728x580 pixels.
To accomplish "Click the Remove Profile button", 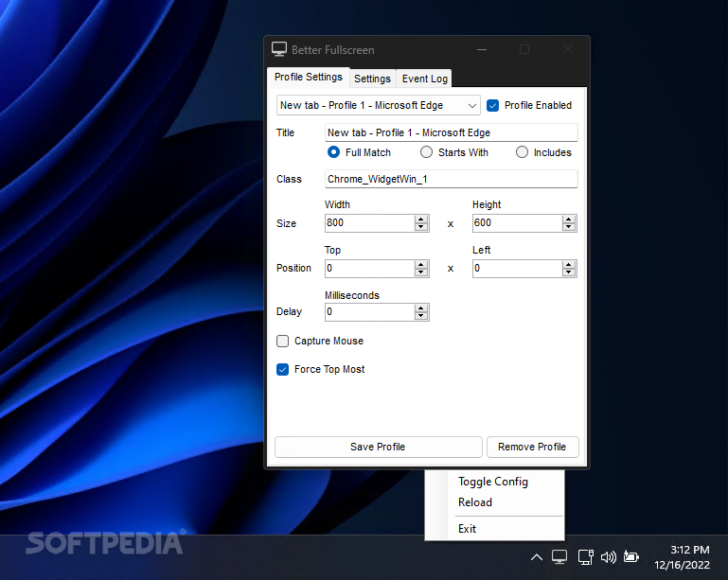I will pyautogui.click(x=533, y=447).
